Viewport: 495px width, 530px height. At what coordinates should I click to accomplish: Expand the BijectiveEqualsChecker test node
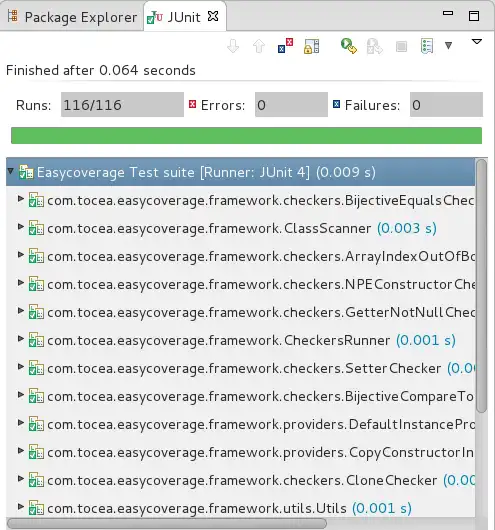pos(21,199)
